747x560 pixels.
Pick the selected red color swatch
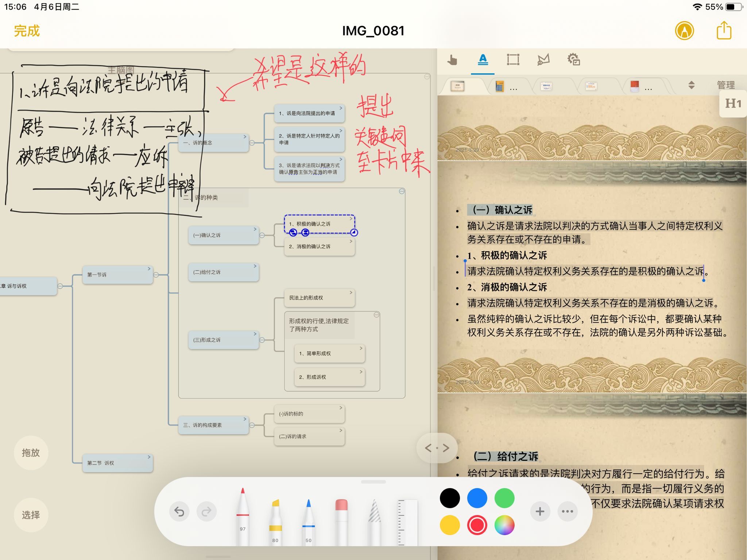coord(477,525)
